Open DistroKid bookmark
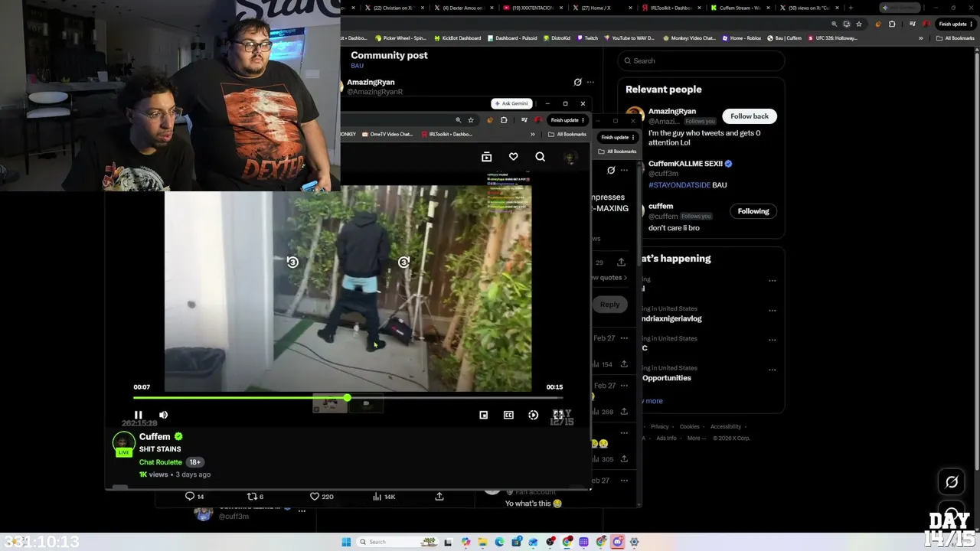980x551 pixels. tap(557, 38)
